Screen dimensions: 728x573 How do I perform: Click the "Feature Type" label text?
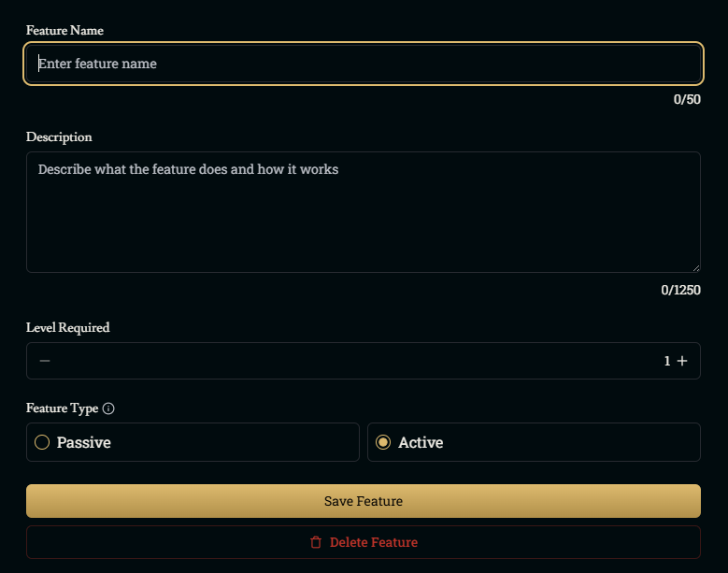click(62, 408)
